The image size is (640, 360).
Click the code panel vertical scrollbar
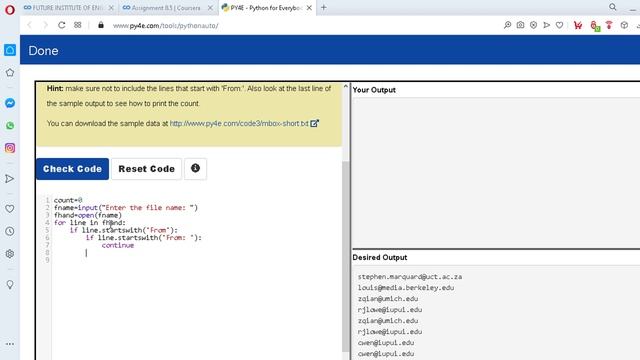tap(346, 255)
